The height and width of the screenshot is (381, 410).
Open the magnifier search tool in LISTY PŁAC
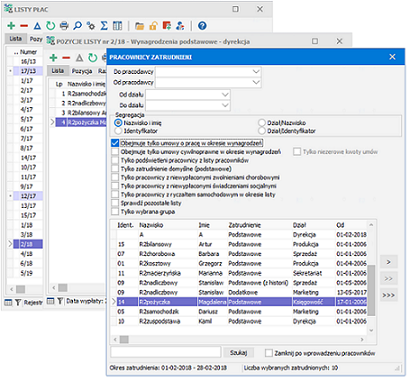point(77,26)
